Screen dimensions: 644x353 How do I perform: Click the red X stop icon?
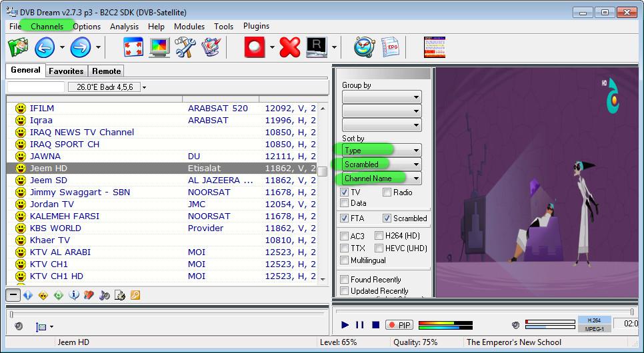[x=290, y=47]
